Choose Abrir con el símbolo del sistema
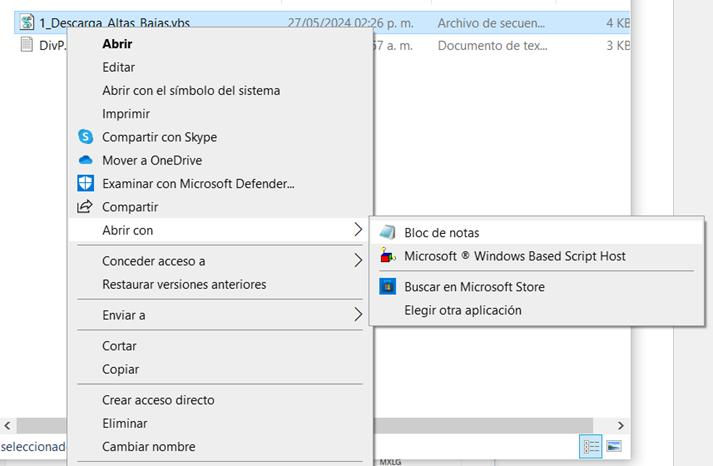 point(190,90)
